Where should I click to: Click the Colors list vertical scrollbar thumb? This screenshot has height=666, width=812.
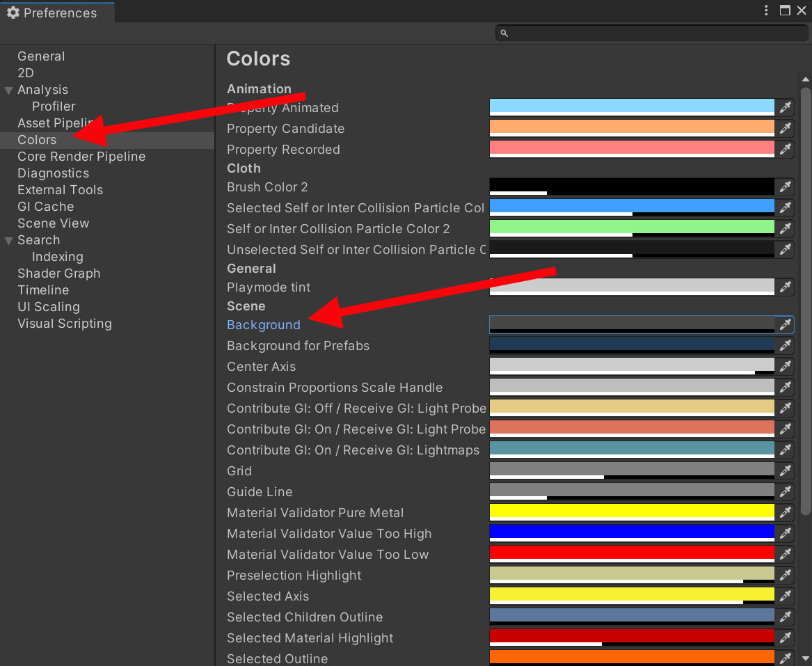(x=805, y=301)
